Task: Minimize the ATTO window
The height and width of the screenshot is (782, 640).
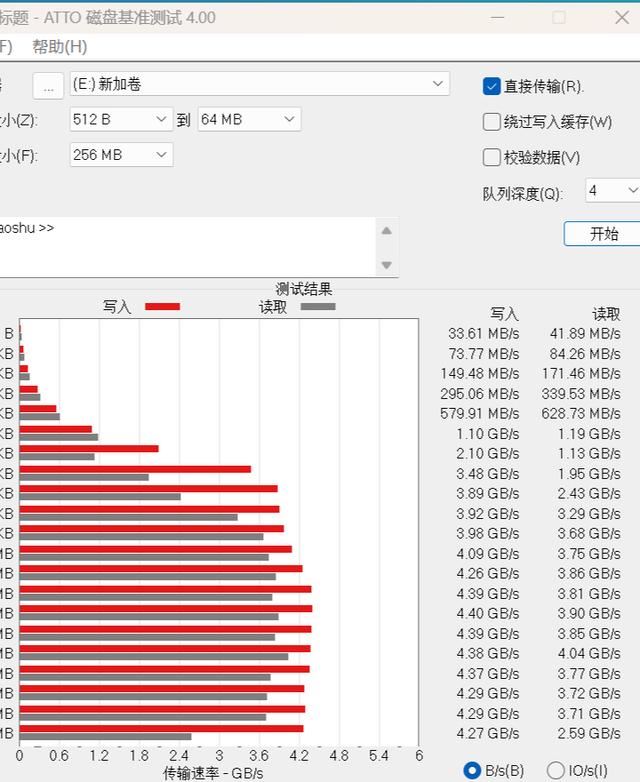Action: tap(497, 18)
